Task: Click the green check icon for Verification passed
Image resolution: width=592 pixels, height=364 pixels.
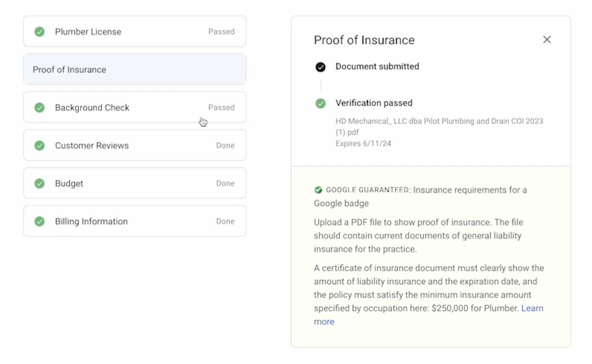Action: 320,103
